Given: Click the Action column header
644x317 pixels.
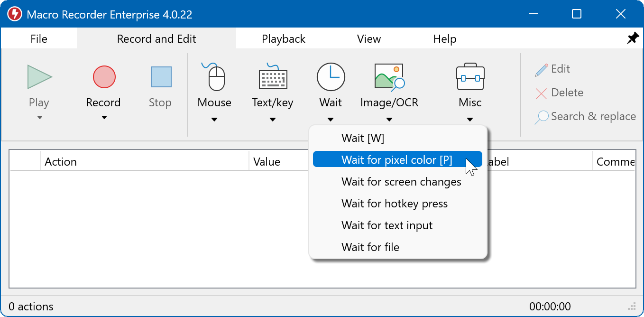Looking at the screenshot, I should pos(61,162).
